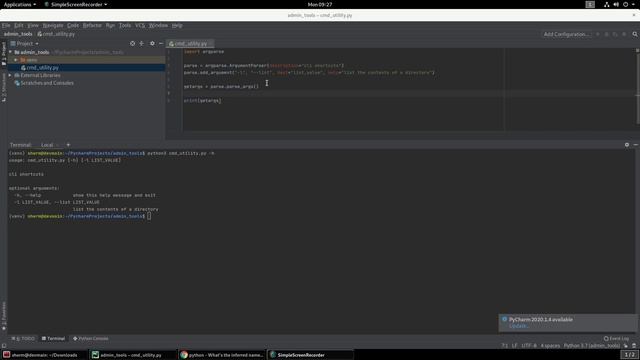Switch to the Terminal tool window tab
This screenshot has width=640, height=360.
pos(53,338)
